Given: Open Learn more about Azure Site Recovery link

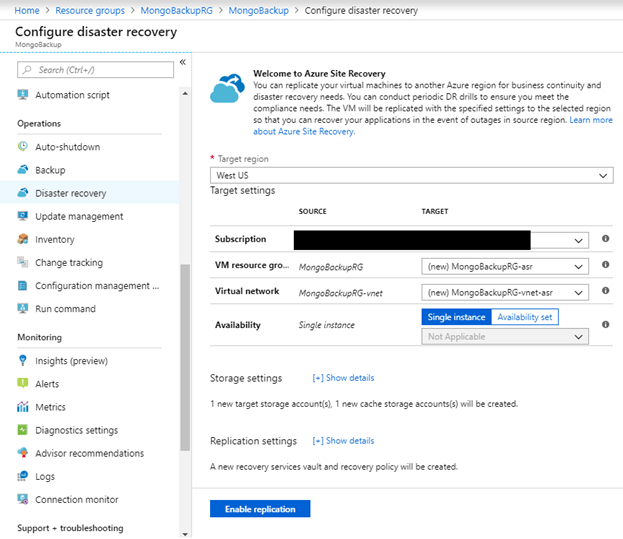Looking at the screenshot, I should 591,120.
